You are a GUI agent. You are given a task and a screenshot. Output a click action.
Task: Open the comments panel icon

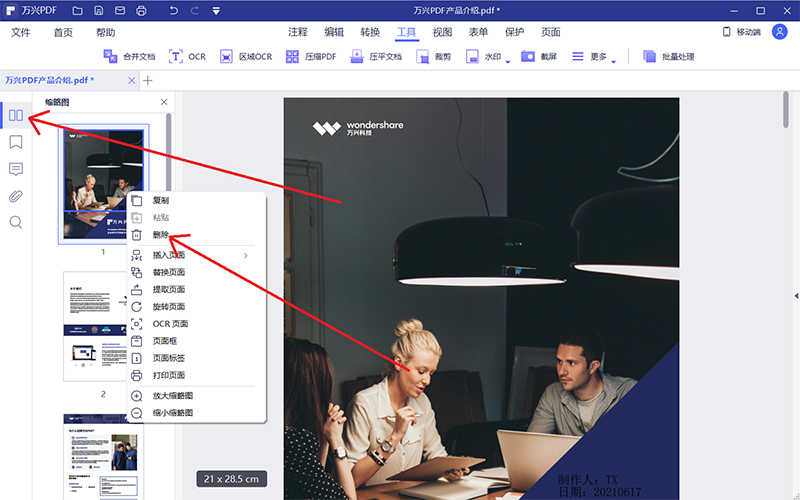click(16, 169)
